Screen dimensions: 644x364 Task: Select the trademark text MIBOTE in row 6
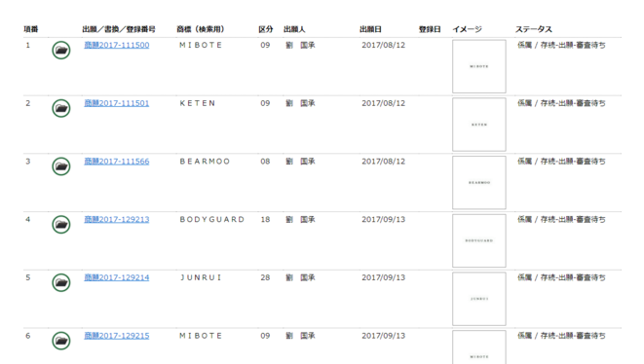click(201, 336)
